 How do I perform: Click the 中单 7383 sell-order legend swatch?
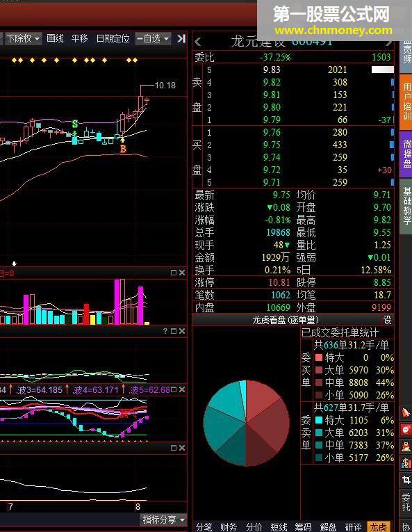[319, 445]
